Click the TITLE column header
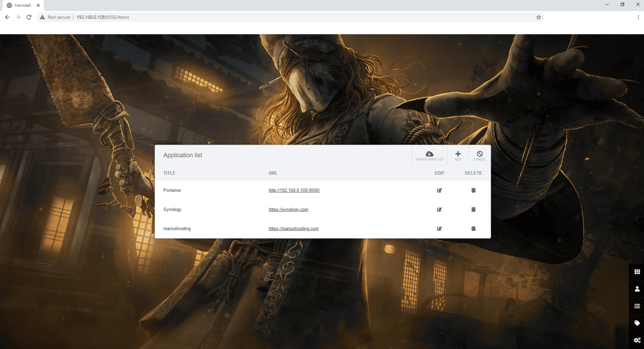Viewport: 644px width, 349px height. (x=169, y=173)
